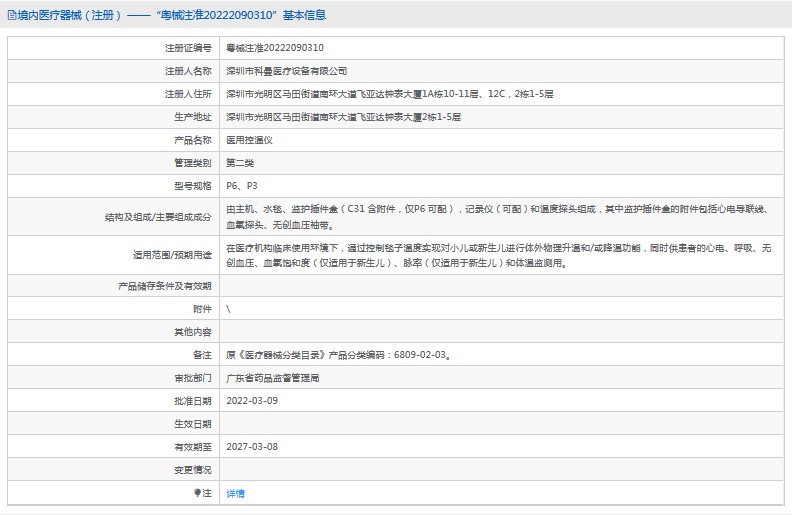Click the 生效日期 label
Image resolution: width=792 pixels, height=515 pixels.
pos(193,424)
